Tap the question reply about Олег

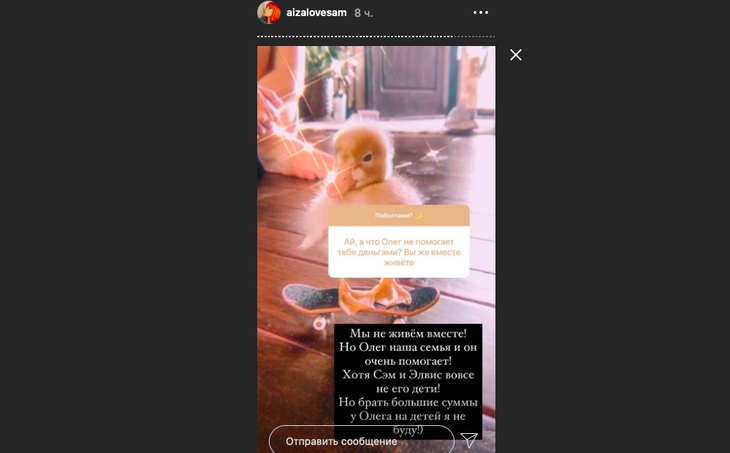(399, 252)
